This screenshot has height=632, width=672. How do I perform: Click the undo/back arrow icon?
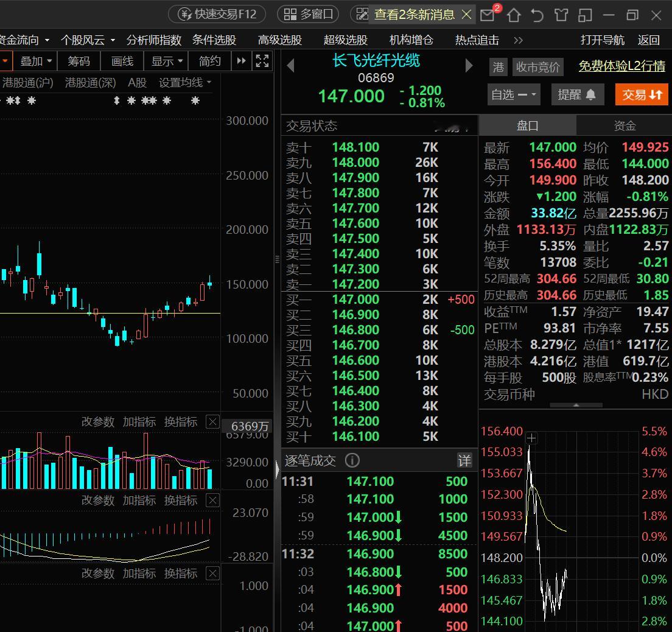pos(537,15)
